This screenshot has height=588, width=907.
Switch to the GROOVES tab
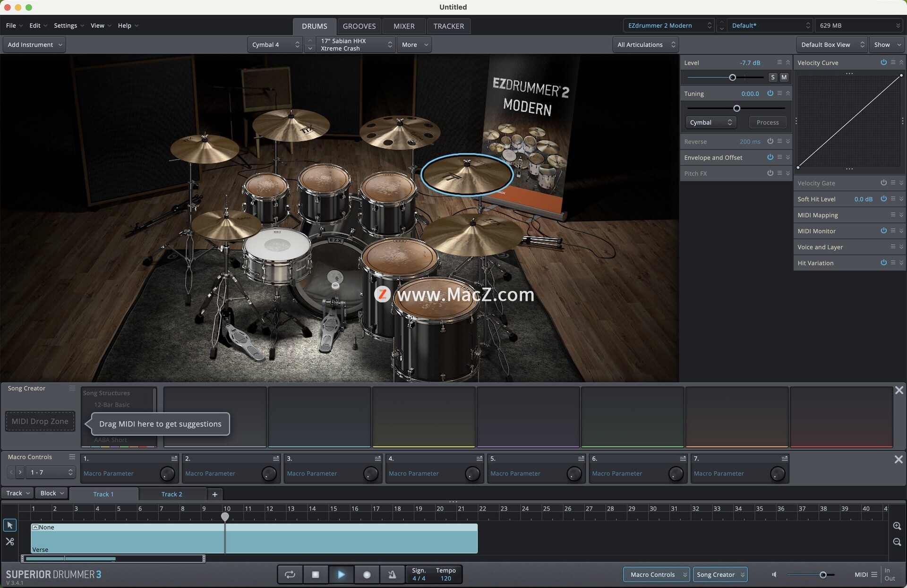coord(359,26)
